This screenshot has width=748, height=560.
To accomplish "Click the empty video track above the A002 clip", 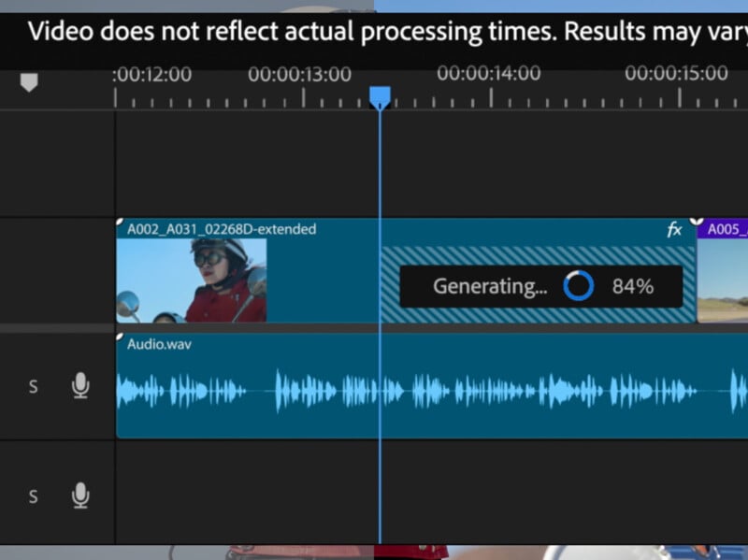I will coord(430,164).
